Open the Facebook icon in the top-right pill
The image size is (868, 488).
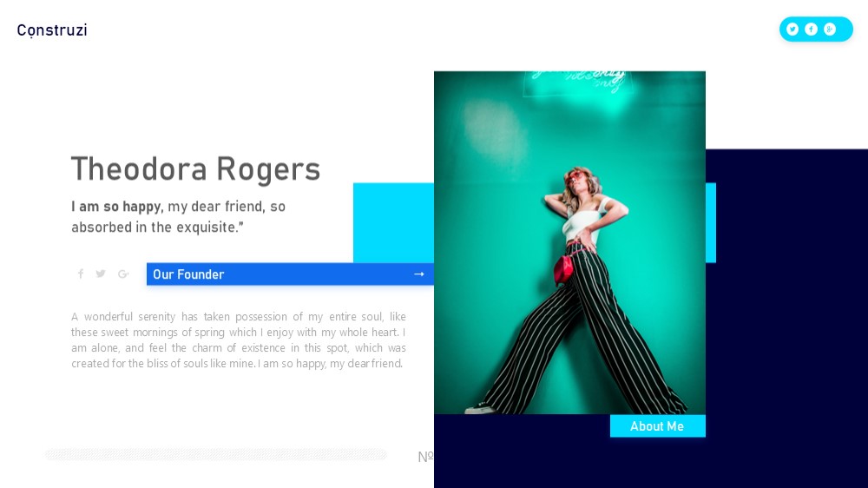coord(811,30)
